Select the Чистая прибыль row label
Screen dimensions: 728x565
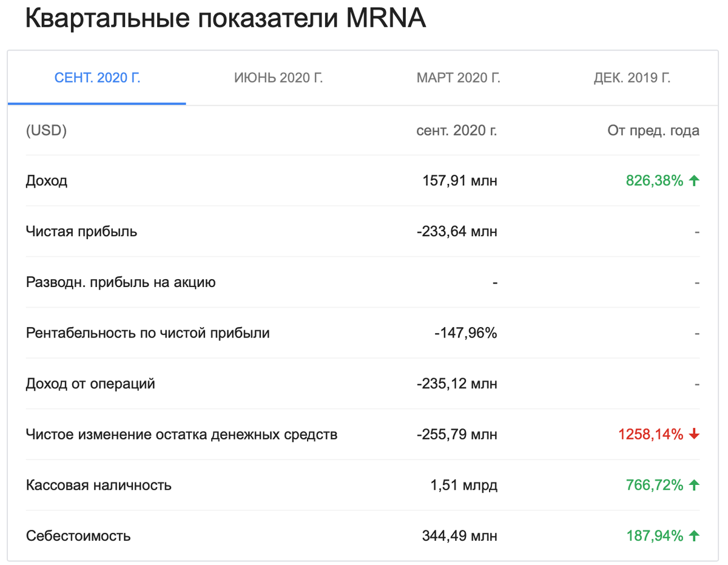pyautogui.click(x=81, y=232)
